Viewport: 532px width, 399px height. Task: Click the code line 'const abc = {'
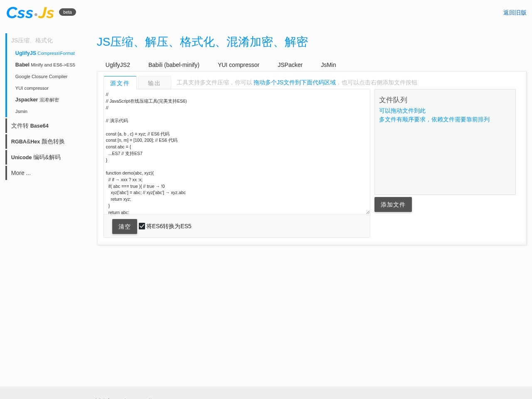[118, 147]
